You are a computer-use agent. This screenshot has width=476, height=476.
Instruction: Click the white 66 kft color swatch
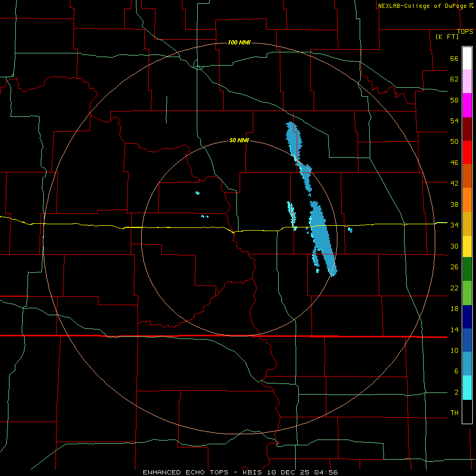(x=467, y=58)
